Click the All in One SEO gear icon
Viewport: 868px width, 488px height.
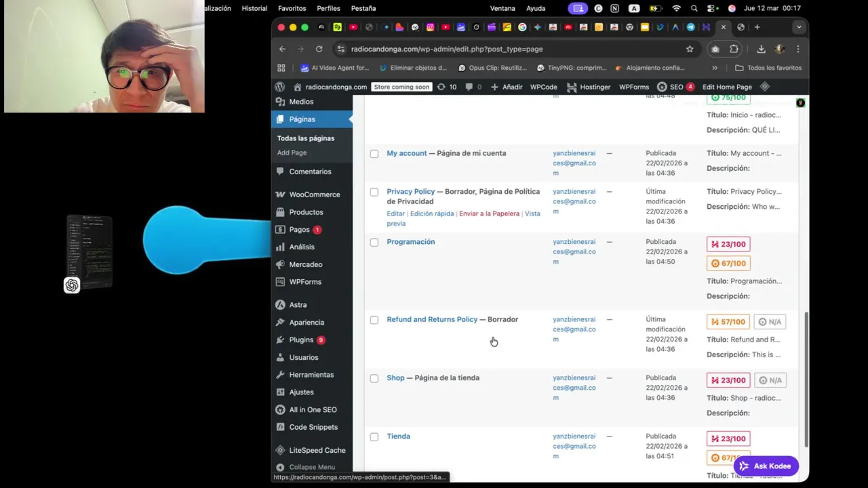[280, 410]
